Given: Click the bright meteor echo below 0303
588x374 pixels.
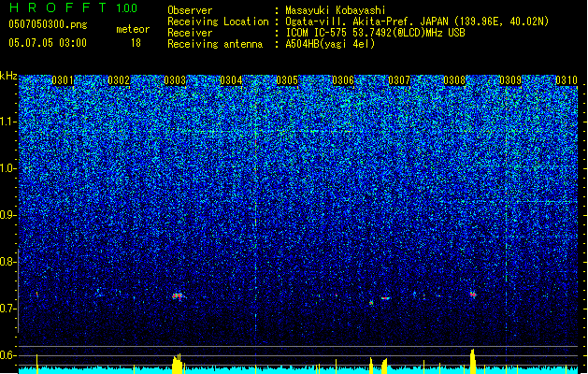Looking at the screenshot, I should point(177,296).
